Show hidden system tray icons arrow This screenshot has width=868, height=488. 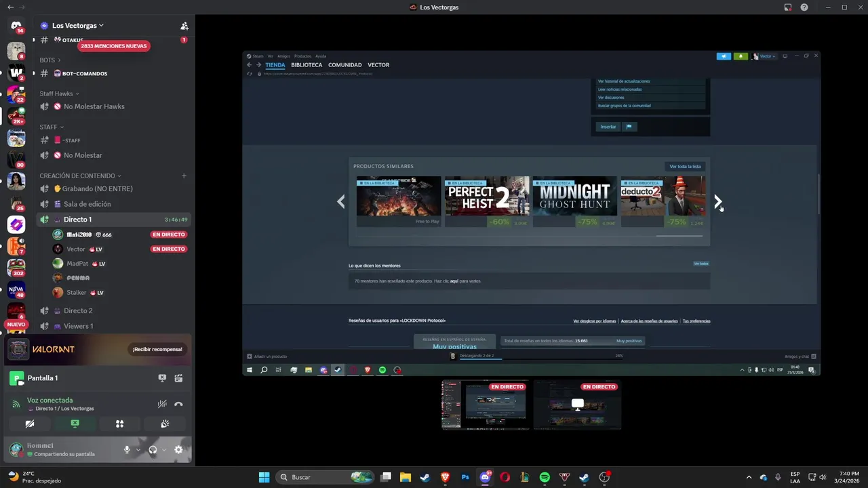[749, 477]
